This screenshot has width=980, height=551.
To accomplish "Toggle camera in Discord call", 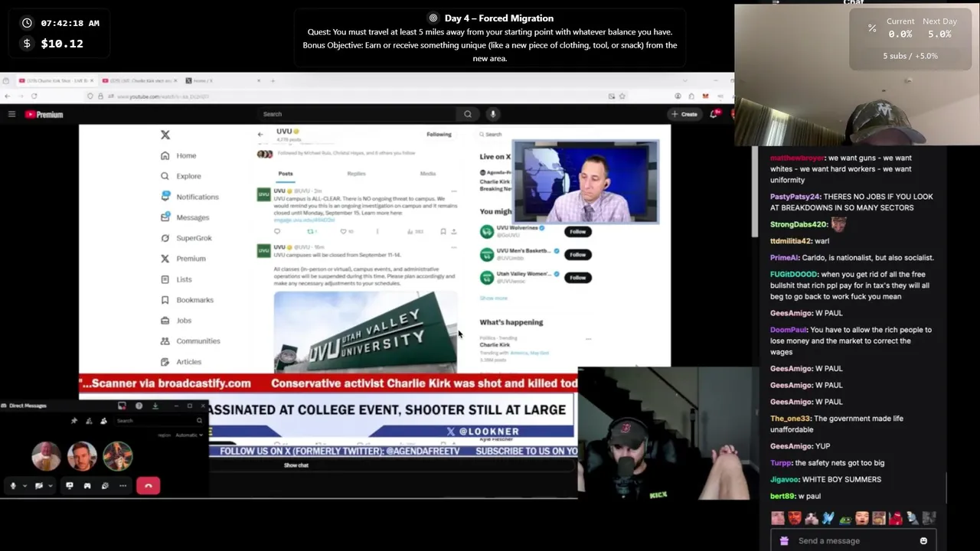I will tap(39, 485).
